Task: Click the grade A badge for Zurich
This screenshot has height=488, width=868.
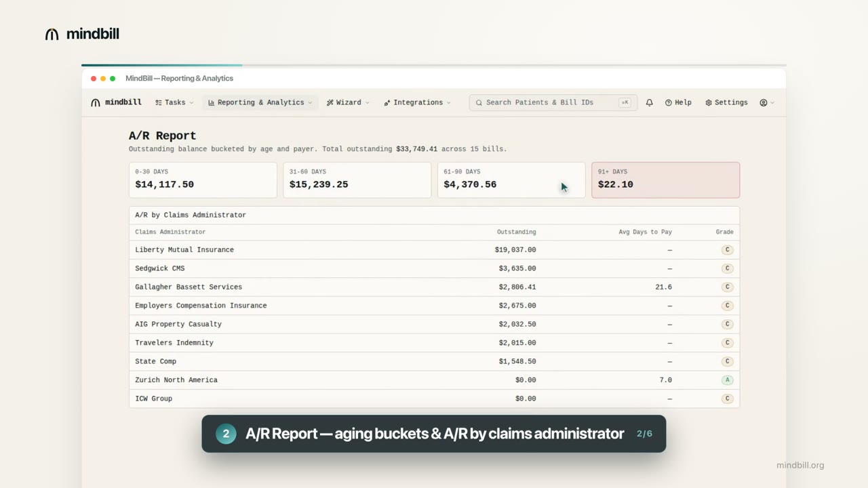Action: coord(728,380)
